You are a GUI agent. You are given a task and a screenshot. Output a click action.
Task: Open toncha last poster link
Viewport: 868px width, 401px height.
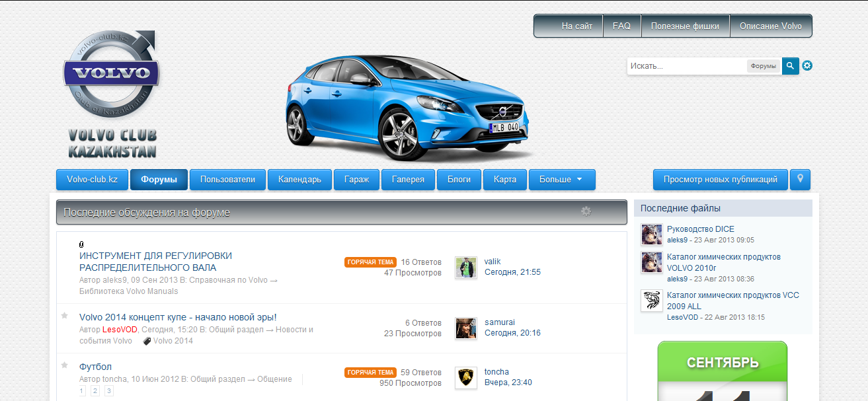(x=496, y=372)
